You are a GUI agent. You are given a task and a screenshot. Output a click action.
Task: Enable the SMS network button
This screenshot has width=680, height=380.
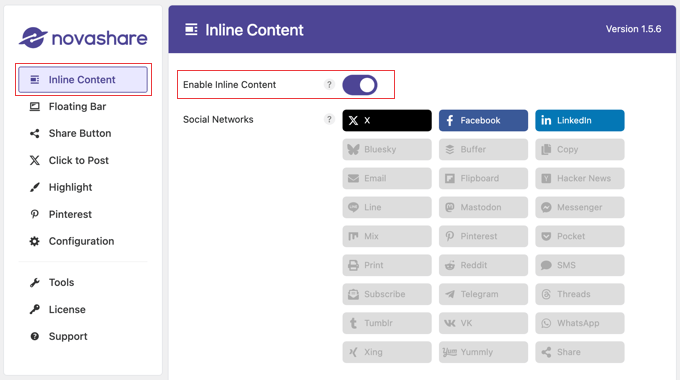(580, 265)
